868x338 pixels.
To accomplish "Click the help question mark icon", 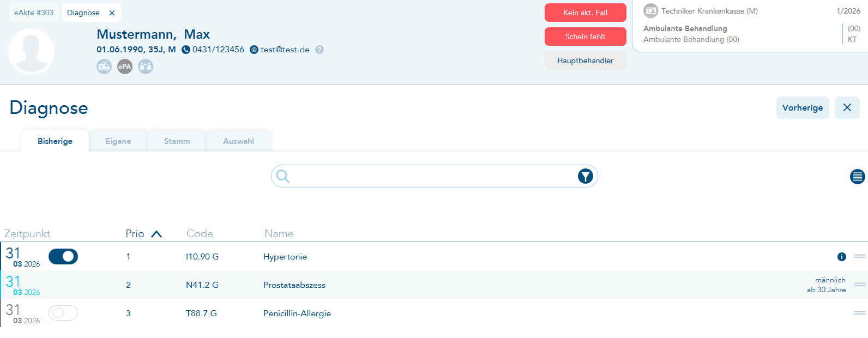I will pos(320,50).
